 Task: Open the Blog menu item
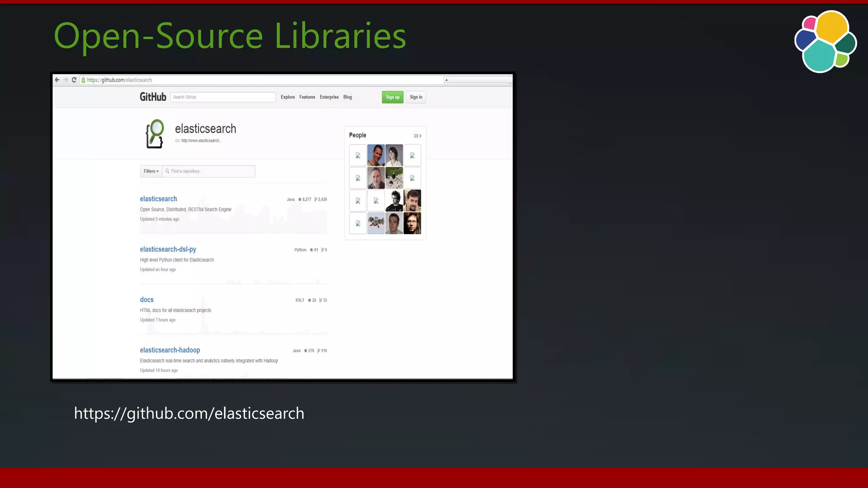348,97
